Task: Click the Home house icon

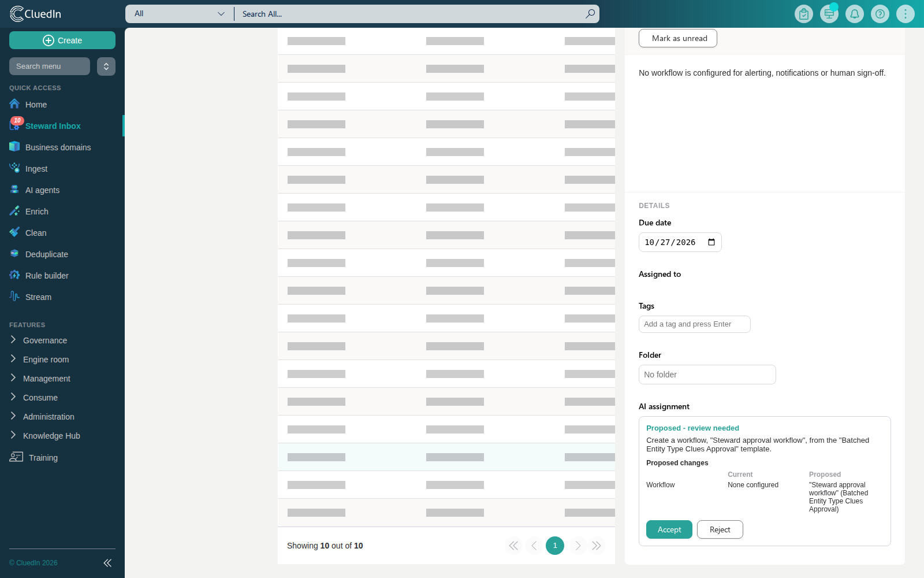Action: pos(14,104)
